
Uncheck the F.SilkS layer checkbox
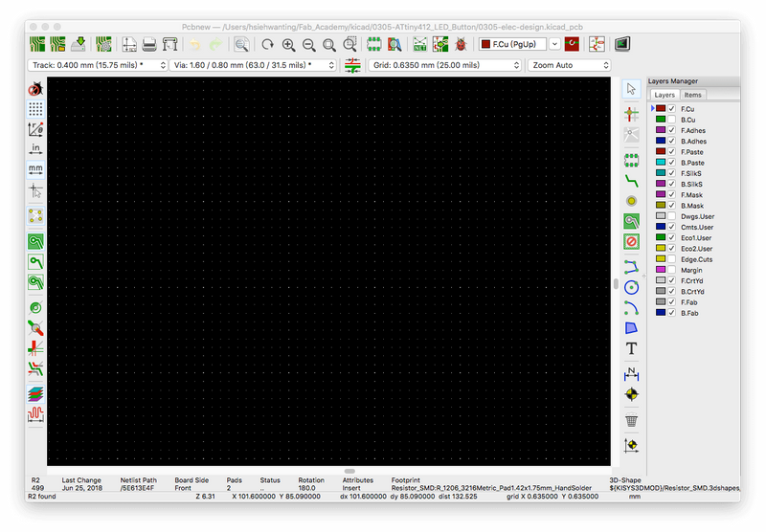pyautogui.click(x=671, y=173)
